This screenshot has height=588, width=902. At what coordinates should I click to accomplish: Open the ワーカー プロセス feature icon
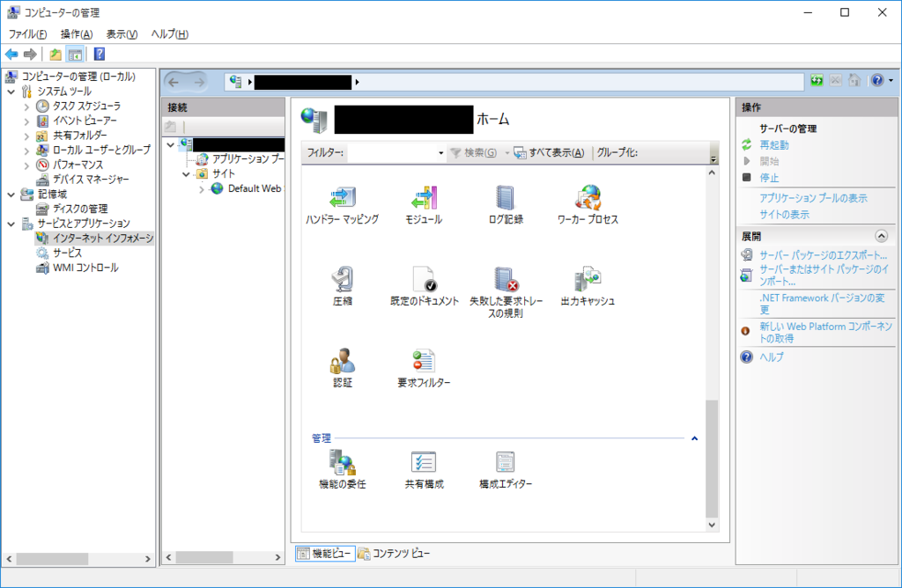pyautogui.click(x=588, y=205)
